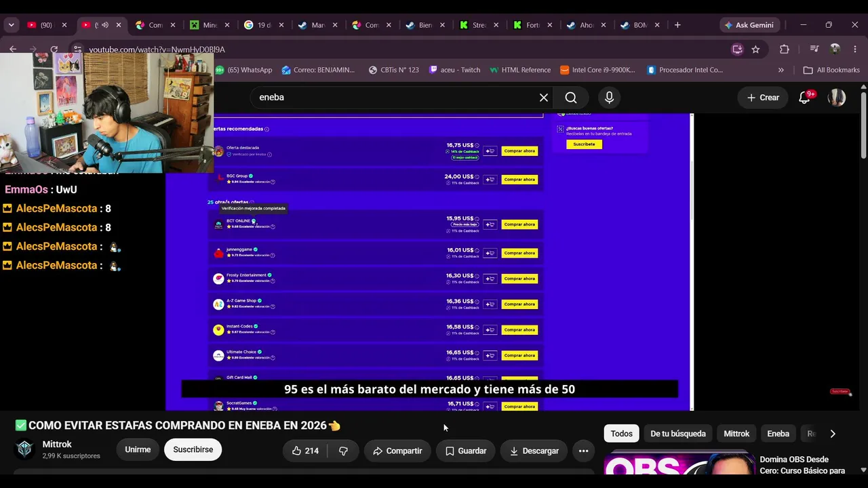
Task: Open the OBS course video thumbnail
Action: [x=679, y=464]
